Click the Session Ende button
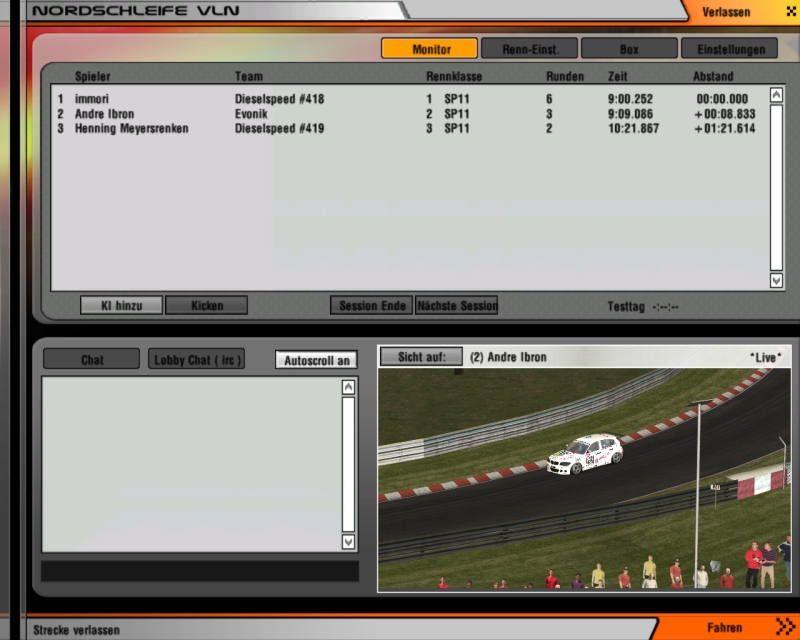Screen dimensions: 800x640 point(371,306)
